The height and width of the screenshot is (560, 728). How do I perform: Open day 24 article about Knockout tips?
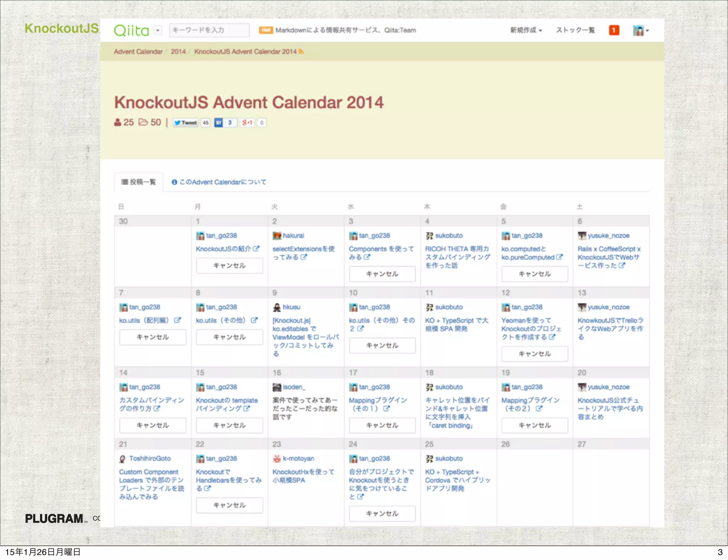(x=381, y=484)
